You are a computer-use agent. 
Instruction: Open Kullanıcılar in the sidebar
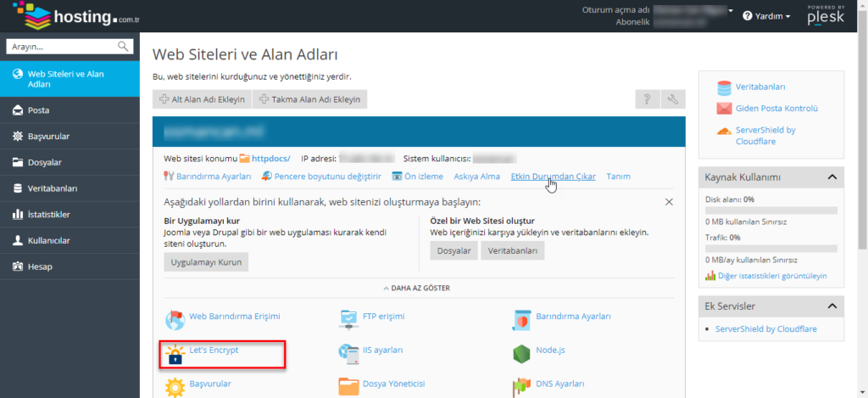[70, 240]
